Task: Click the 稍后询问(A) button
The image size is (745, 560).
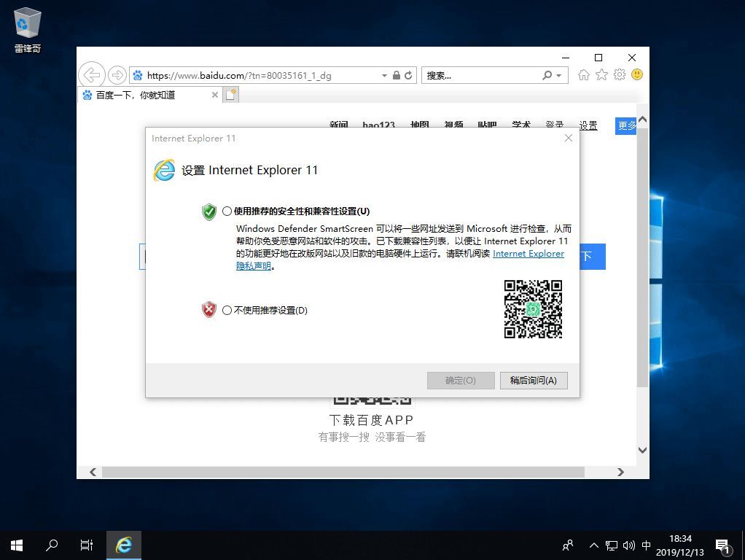Action: point(534,381)
